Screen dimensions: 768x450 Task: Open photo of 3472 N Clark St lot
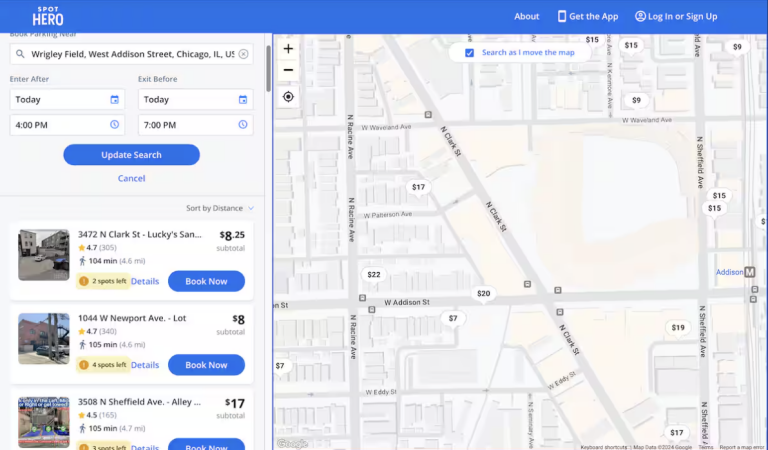point(44,255)
